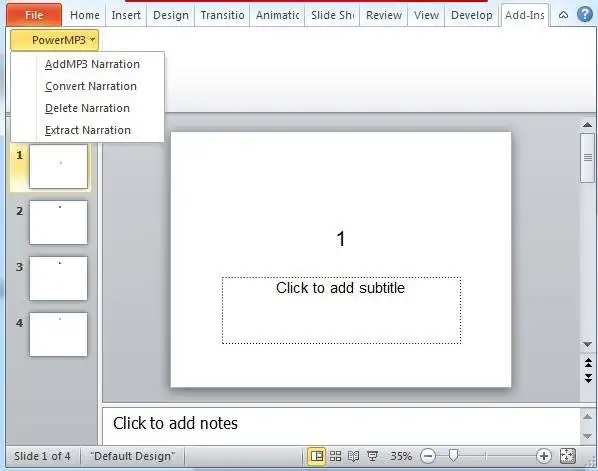Open the Developer tab

(471, 15)
